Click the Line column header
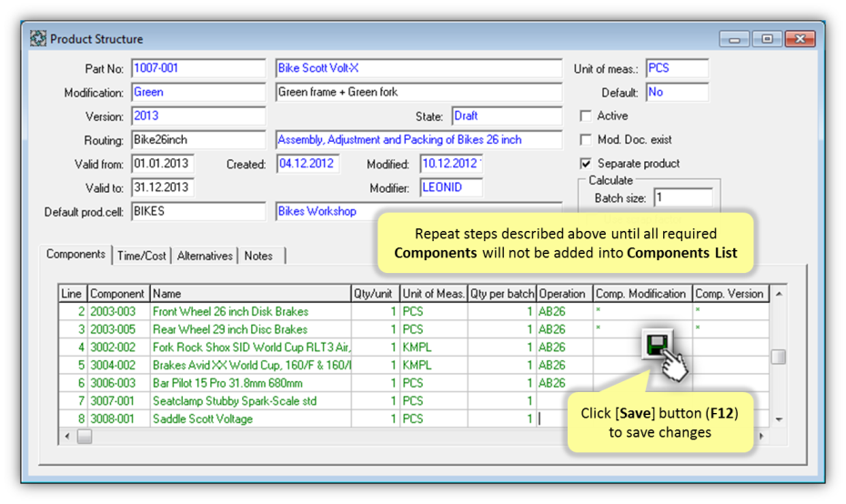Viewport: 846px width, 504px height. [x=72, y=294]
